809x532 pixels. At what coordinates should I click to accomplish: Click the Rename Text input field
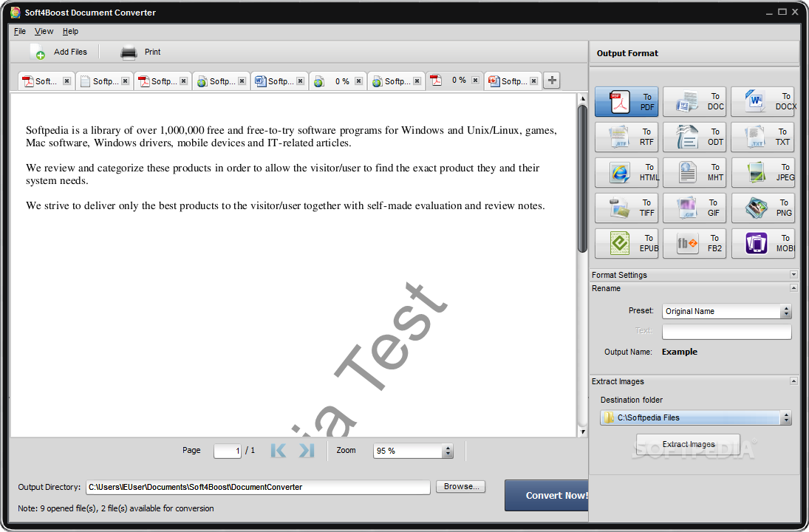click(x=726, y=331)
